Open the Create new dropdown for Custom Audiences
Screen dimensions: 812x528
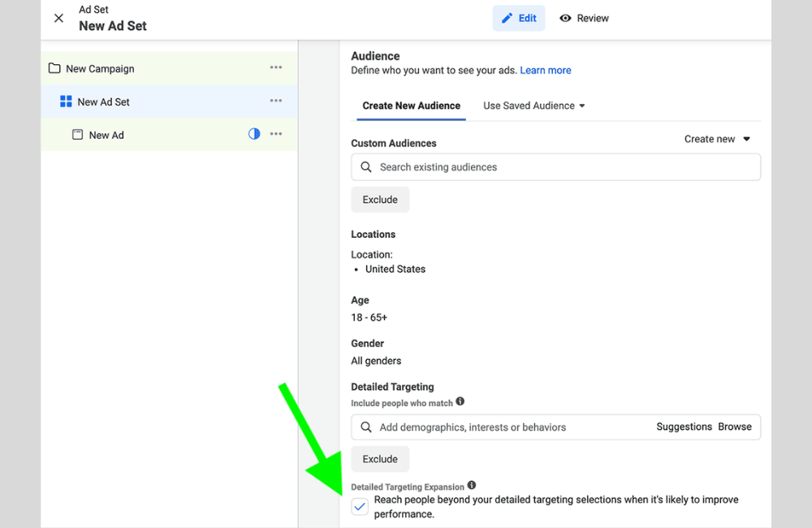pyautogui.click(x=717, y=139)
